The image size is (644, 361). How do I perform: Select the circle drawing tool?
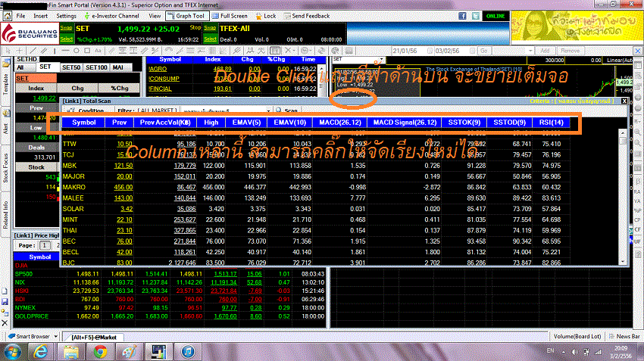click(x=77, y=51)
